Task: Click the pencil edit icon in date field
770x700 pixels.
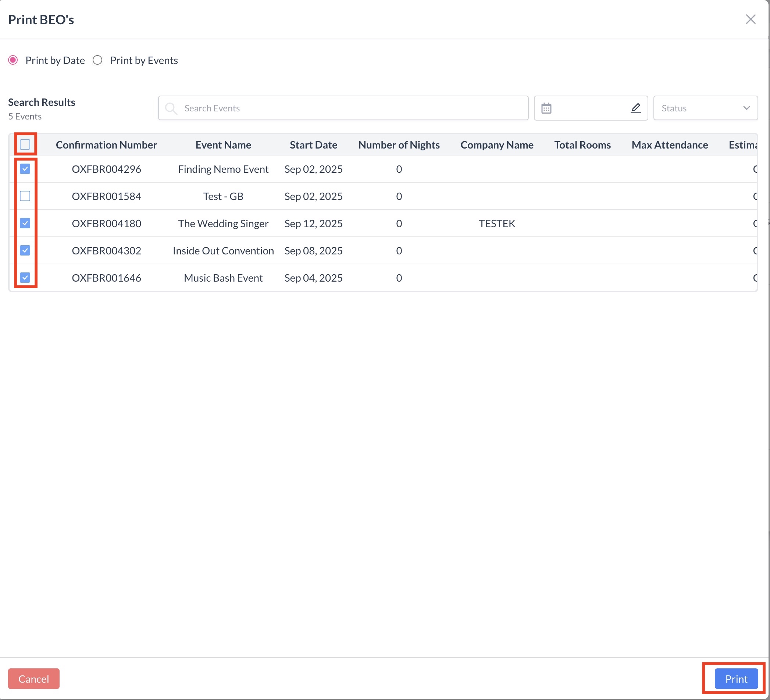Action: 635,108
